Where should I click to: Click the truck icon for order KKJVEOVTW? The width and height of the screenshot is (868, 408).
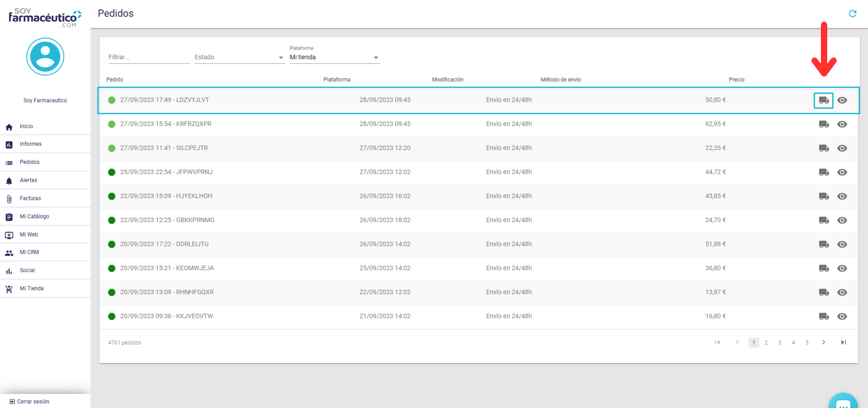click(x=823, y=316)
